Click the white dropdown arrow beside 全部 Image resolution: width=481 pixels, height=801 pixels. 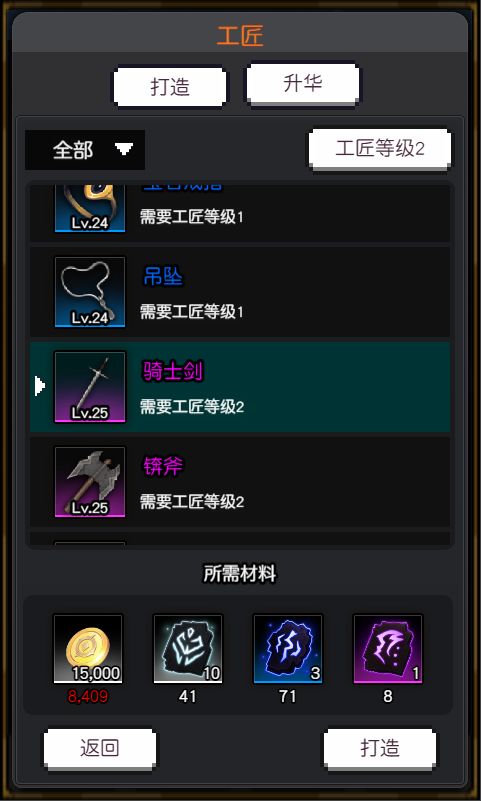[x=124, y=149]
